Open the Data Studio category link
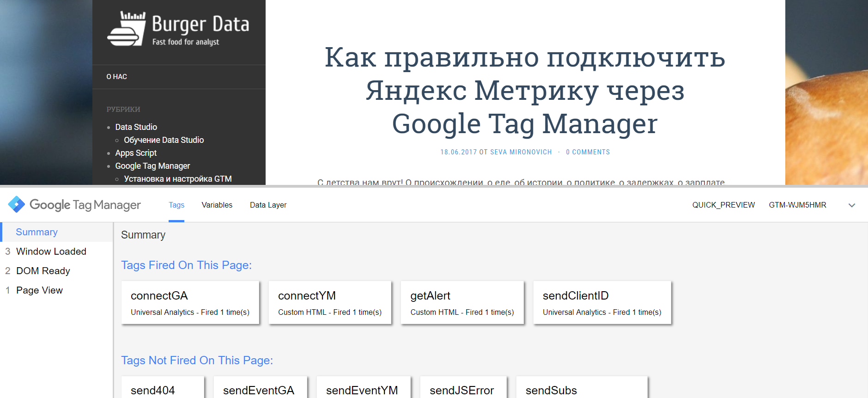 click(x=136, y=127)
